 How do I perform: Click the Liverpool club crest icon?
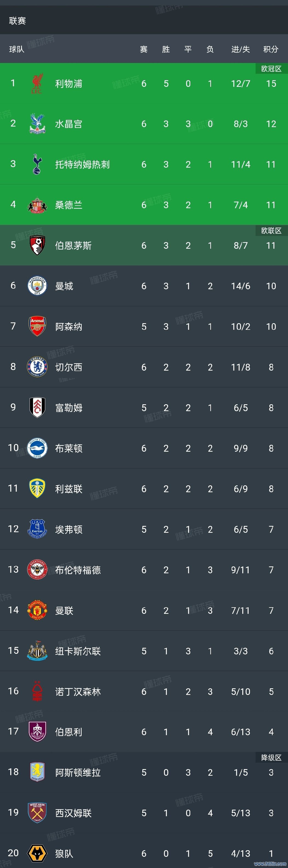(x=37, y=84)
